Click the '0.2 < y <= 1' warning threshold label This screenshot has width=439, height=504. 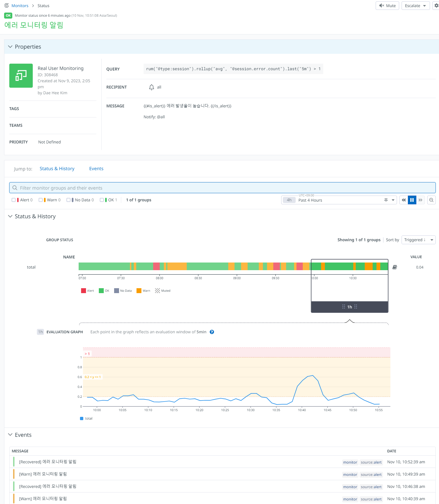93,377
